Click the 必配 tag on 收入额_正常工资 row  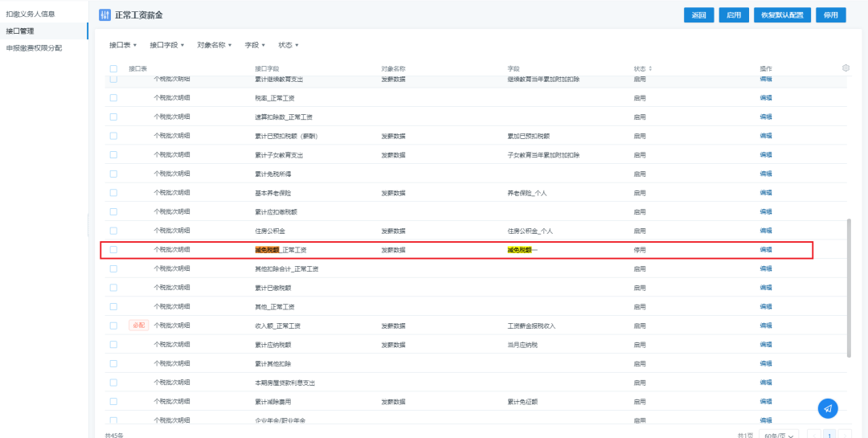[138, 325]
